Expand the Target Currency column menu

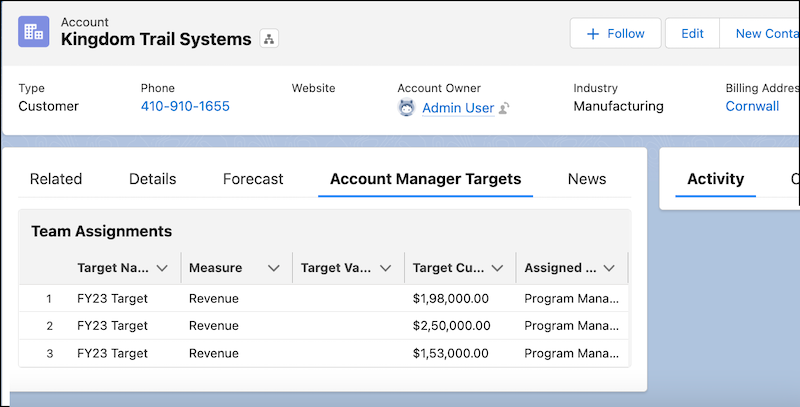tap(497, 268)
